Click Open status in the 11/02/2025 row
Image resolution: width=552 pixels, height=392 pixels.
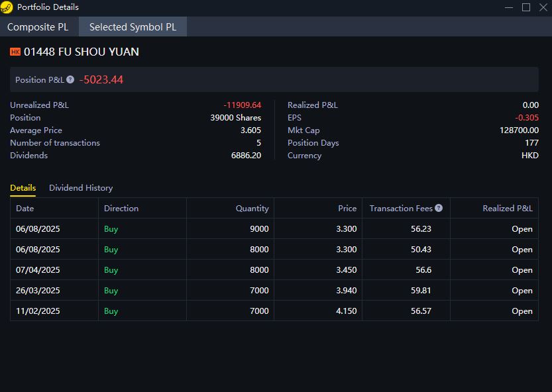tap(522, 311)
